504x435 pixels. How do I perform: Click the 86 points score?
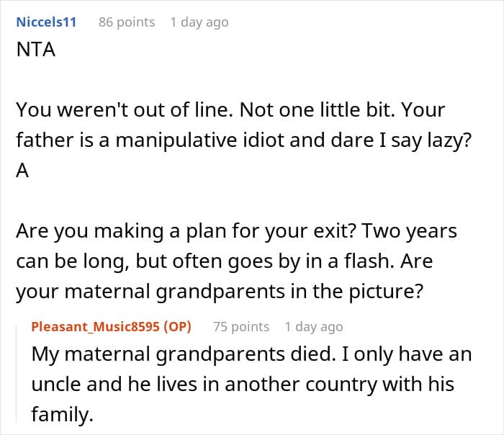point(127,22)
